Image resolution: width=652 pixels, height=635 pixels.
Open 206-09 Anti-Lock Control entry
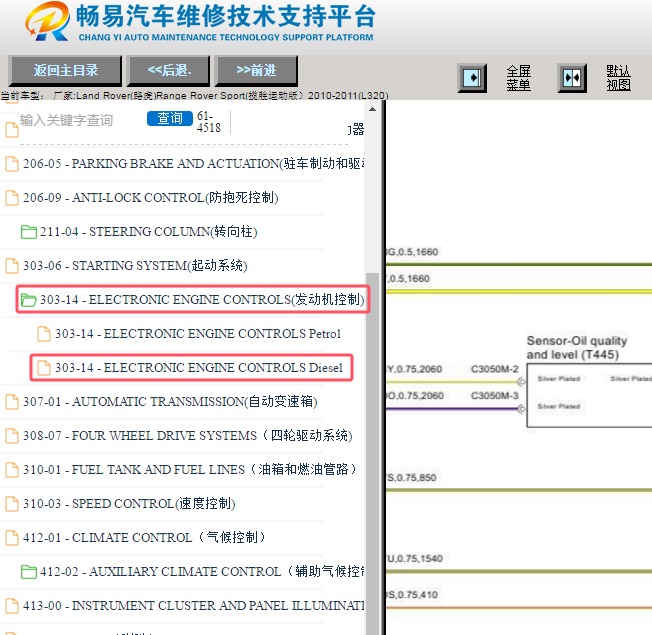(151, 198)
